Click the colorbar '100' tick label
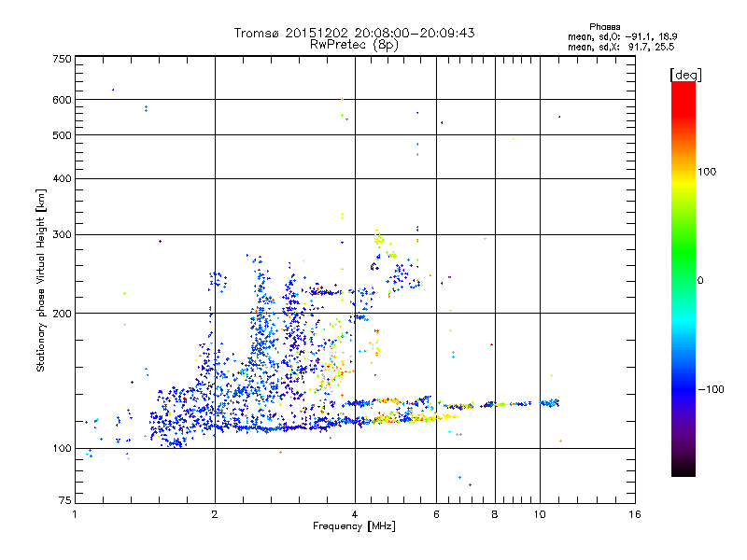 (x=707, y=172)
